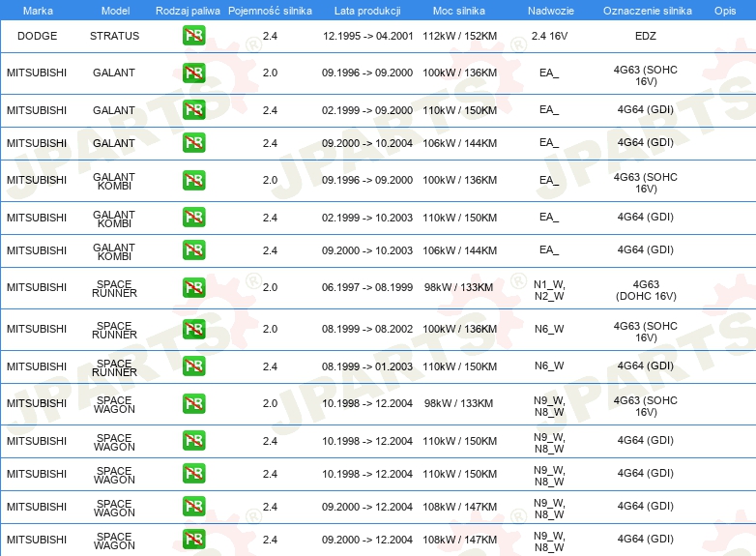The width and height of the screenshot is (756, 556).
Task: Click the Oznaczenie silnika column header
Action: 648,11
